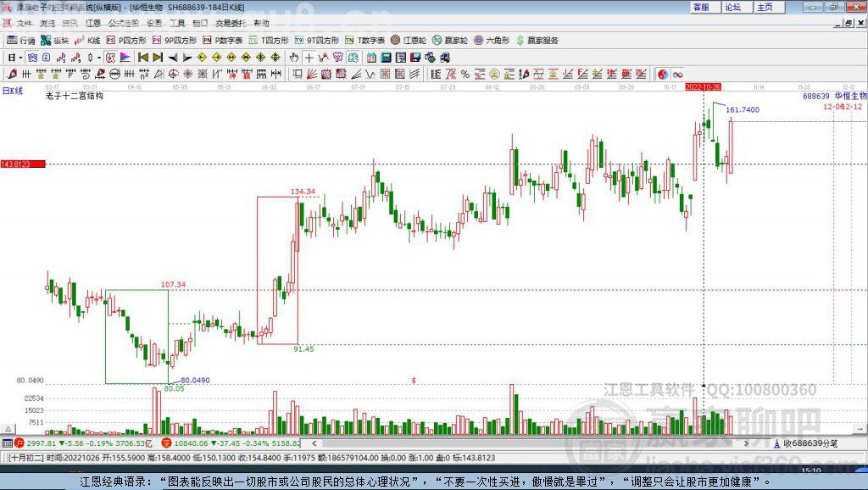Click the red floppy save icon
The width and height of the screenshot is (868, 490).
tap(415, 58)
